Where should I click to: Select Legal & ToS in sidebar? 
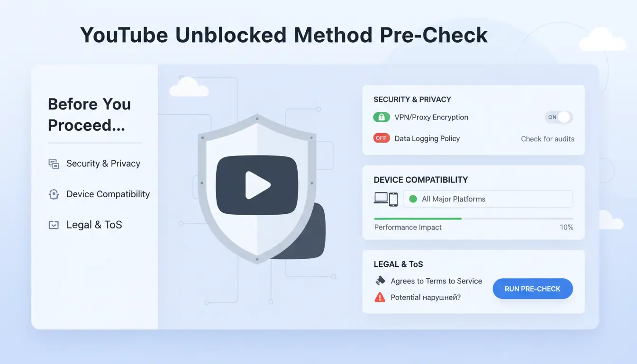(94, 225)
